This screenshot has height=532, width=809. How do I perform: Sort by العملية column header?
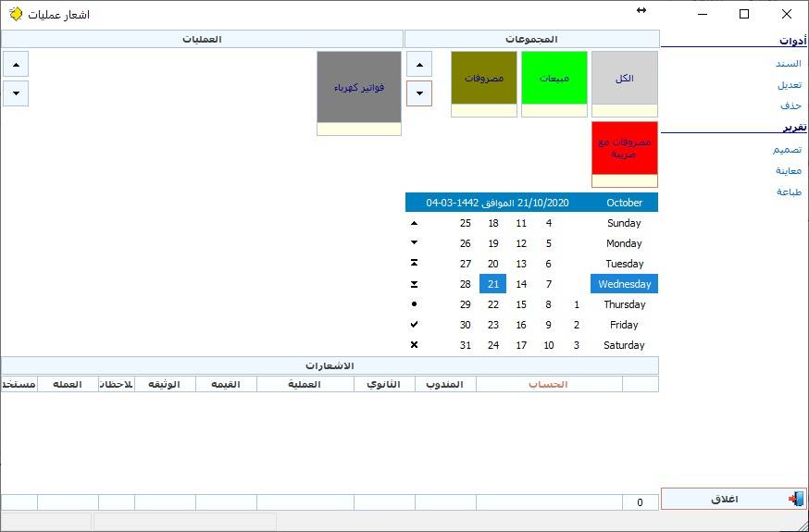click(x=305, y=385)
